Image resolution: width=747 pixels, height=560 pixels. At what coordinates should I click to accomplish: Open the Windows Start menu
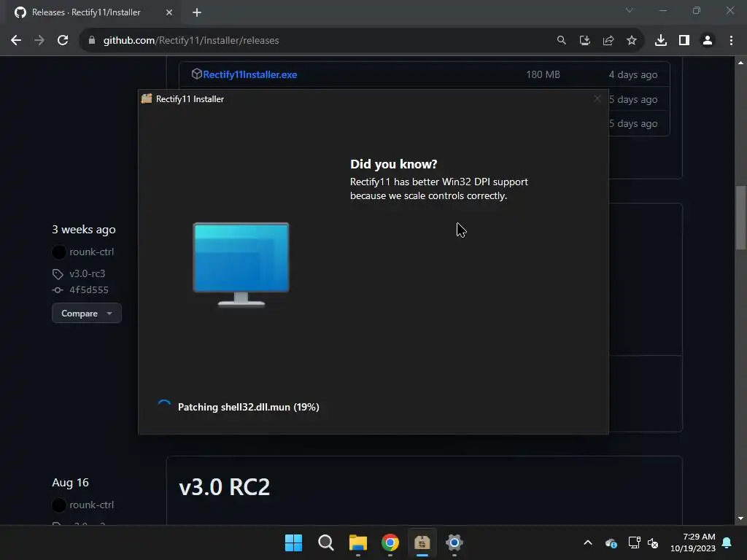click(x=293, y=542)
